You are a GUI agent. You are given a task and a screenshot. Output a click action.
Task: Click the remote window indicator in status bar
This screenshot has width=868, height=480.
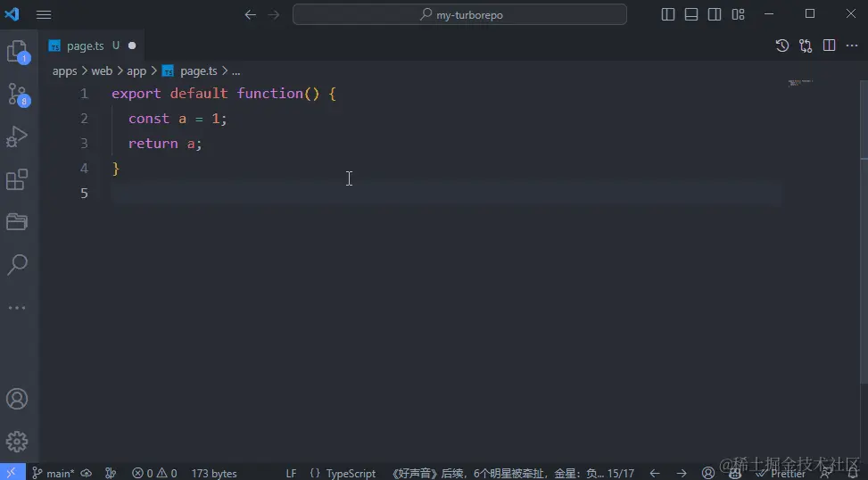pyautogui.click(x=12, y=473)
